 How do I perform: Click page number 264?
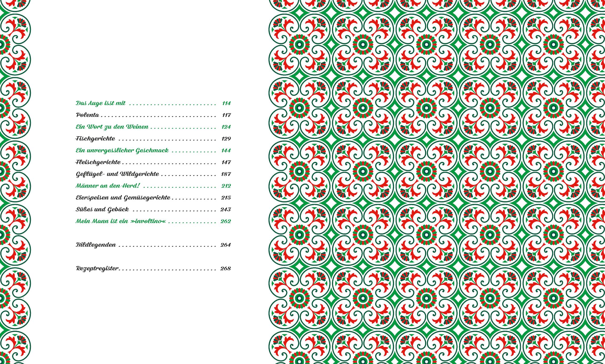click(226, 245)
